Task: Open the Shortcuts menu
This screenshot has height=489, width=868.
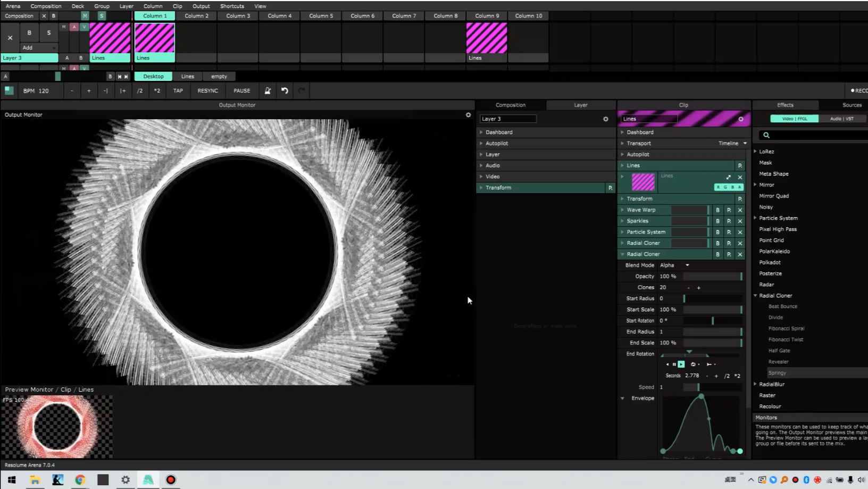Action: coord(232,6)
